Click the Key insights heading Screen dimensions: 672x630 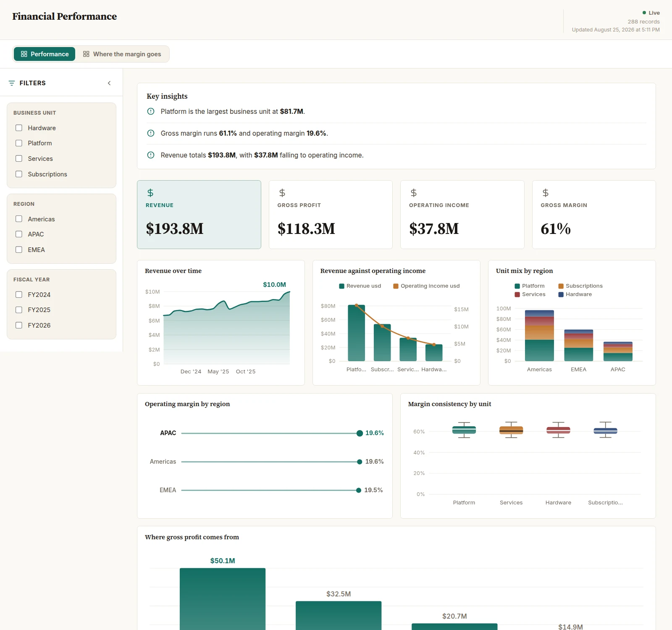167,96
